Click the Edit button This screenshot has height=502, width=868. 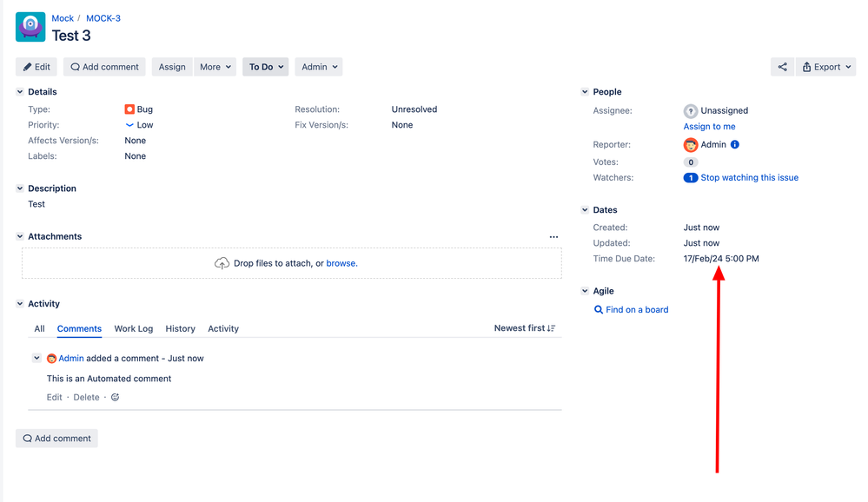tap(36, 67)
